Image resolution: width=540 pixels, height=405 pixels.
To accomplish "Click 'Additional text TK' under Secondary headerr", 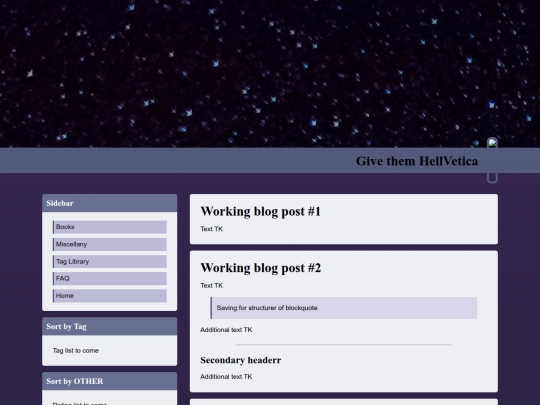I will point(226,377).
